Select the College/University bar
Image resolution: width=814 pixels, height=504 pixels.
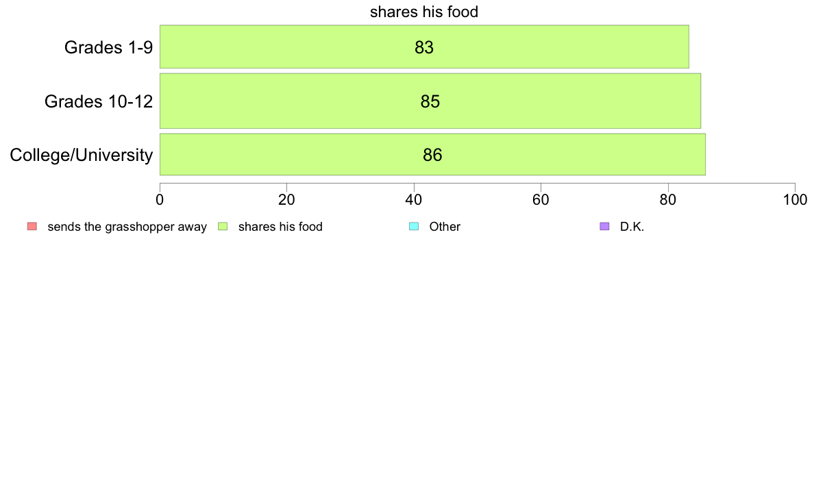432,155
